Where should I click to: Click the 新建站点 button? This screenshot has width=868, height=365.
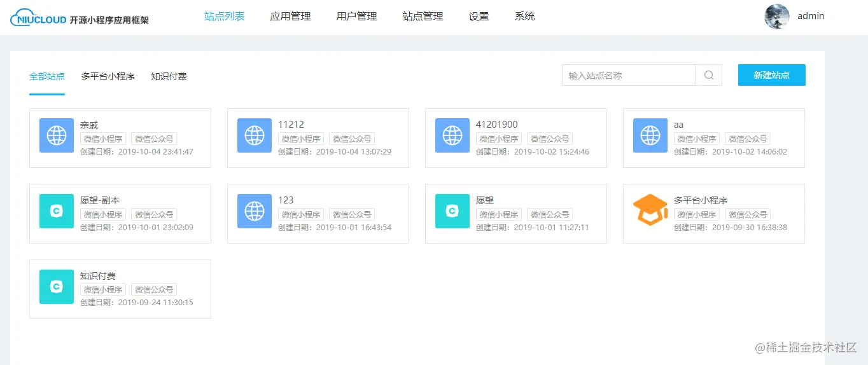(x=772, y=75)
